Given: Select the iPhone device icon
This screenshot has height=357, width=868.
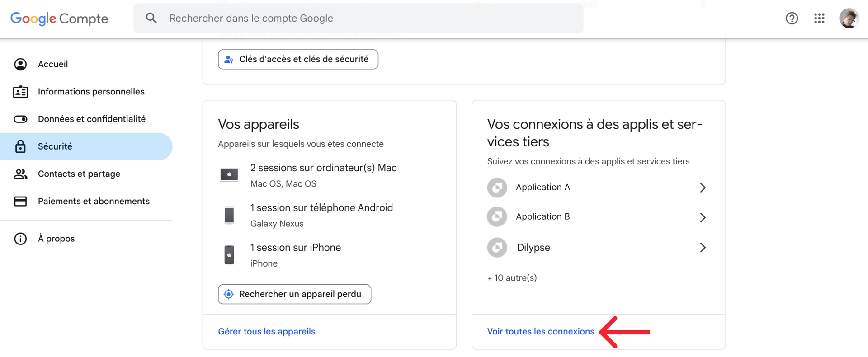Looking at the screenshot, I should pos(229,255).
